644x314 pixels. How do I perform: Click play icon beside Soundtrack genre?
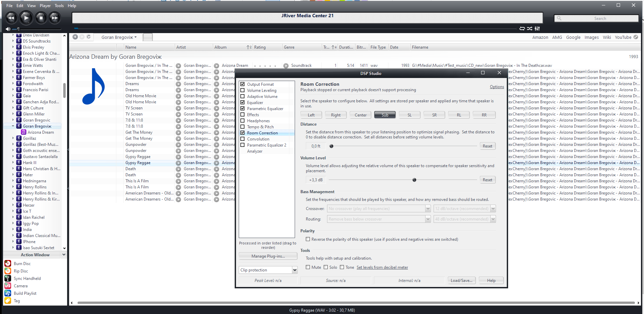coord(286,66)
